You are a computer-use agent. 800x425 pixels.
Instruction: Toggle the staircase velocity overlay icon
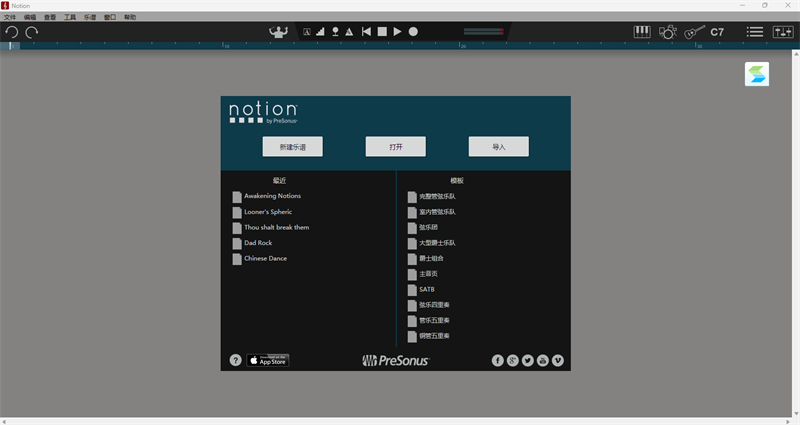pyautogui.click(x=320, y=32)
